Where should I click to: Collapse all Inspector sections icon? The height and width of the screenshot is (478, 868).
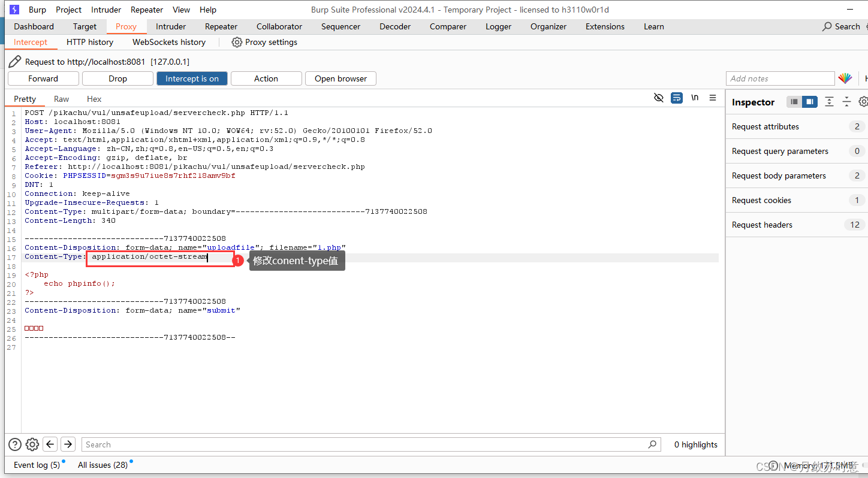[x=846, y=102]
